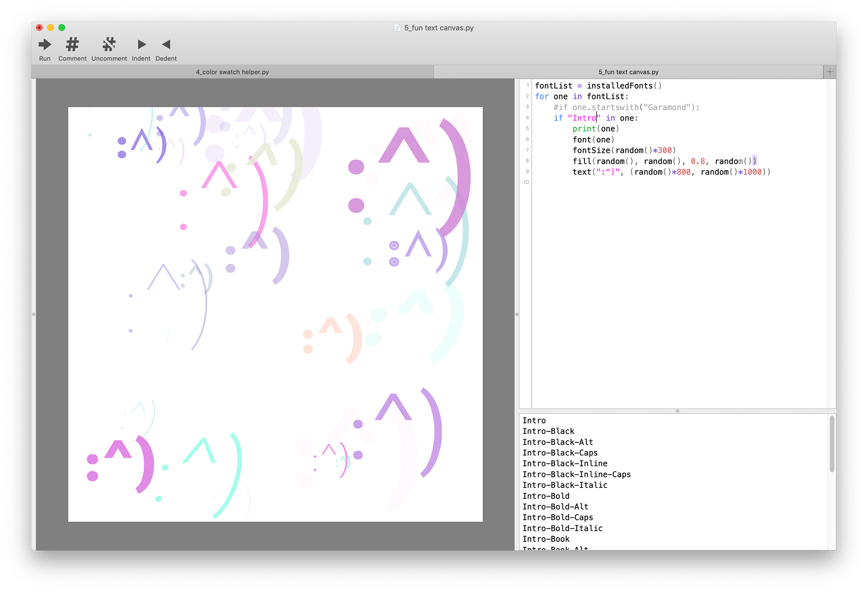Screen dimensions: 868x592
Task: Click output line 'Intro-Bold-Alt'
Action: (x=556, y=507)
